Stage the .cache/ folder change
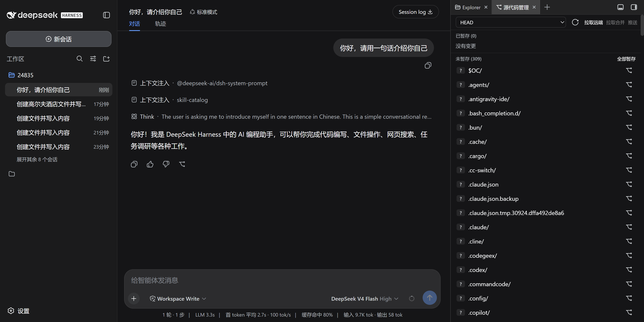Image resolution: width=644 pixels, height=322 pixels. [x=629, y=142]
